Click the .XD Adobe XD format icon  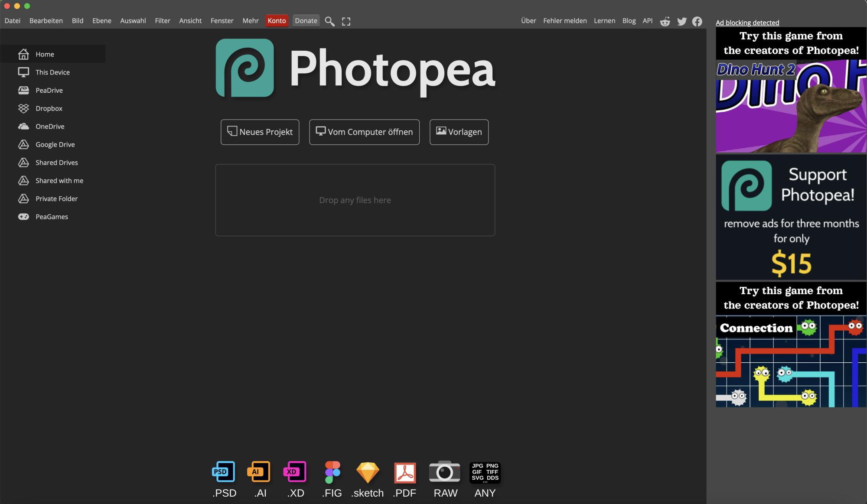tap(295, 472)
